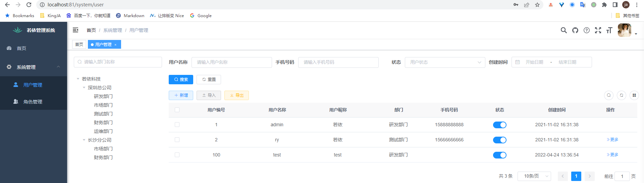Open the layout font size icon

[609, 30]
